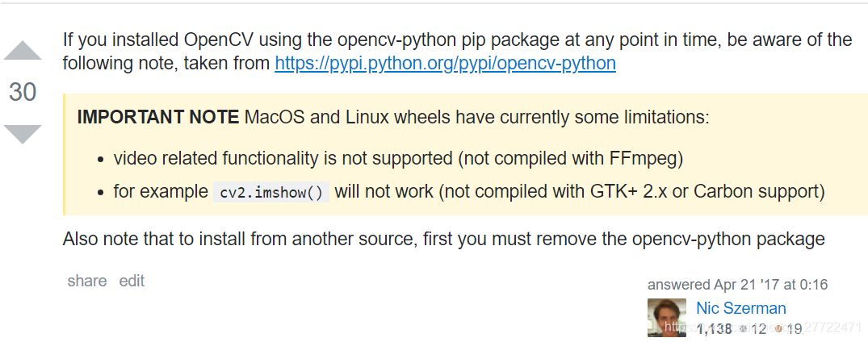Image resolution: width=868 pixels, height=342 pixels.
Task: Downvote this answer with the down arrow
Action: [22, 135]
